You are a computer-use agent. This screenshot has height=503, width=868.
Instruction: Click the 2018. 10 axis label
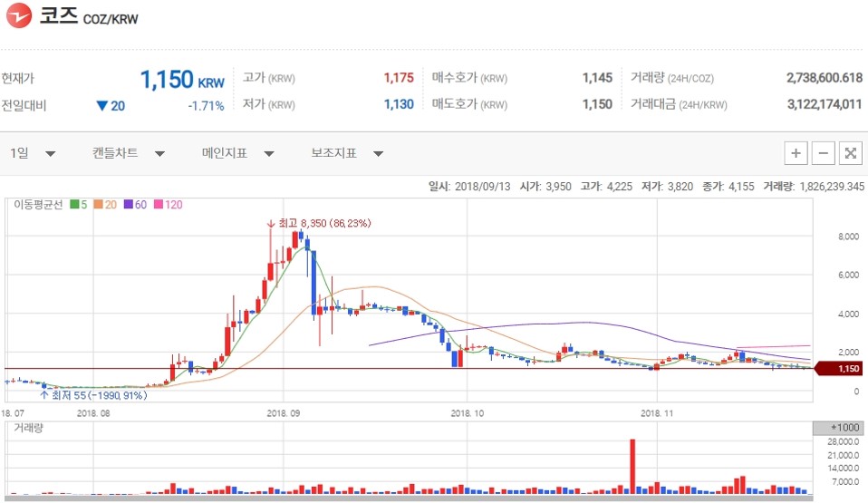pos(468,413)
